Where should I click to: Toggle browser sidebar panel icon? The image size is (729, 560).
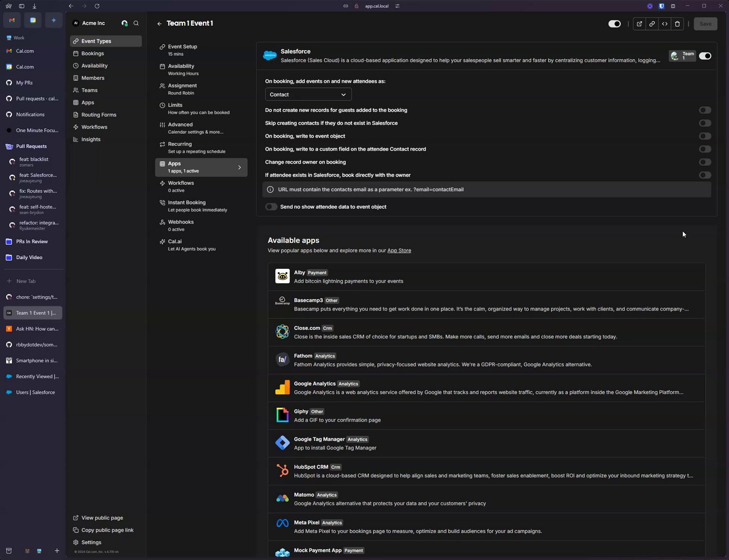click(22, 6)
